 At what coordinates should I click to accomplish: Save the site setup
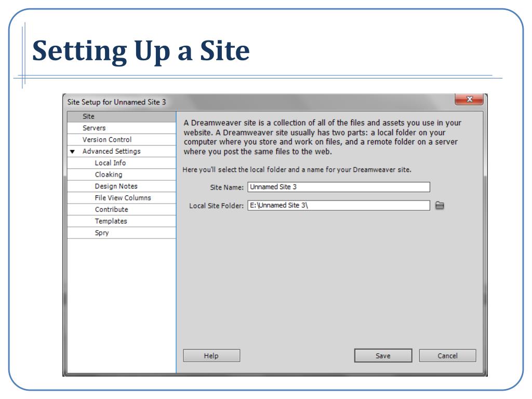(x=383, y=355)
